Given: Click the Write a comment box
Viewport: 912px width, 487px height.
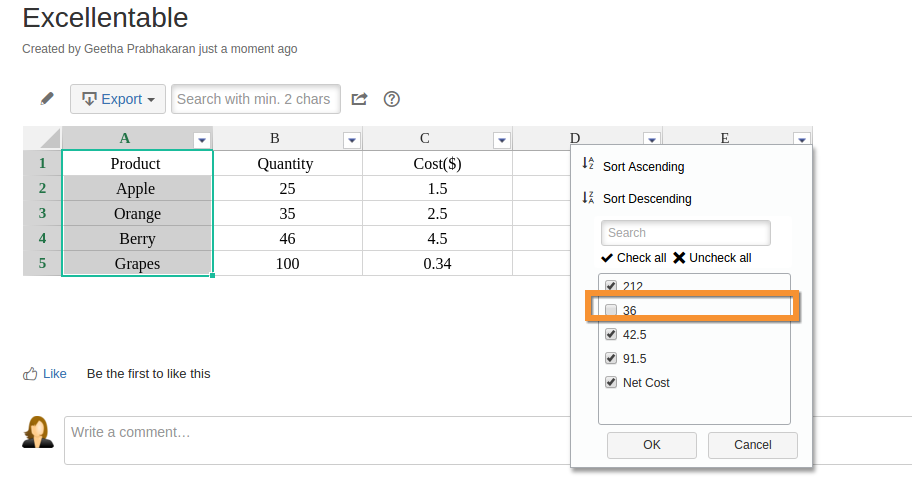Looking at the screenshot, I should tap(488, 440).
